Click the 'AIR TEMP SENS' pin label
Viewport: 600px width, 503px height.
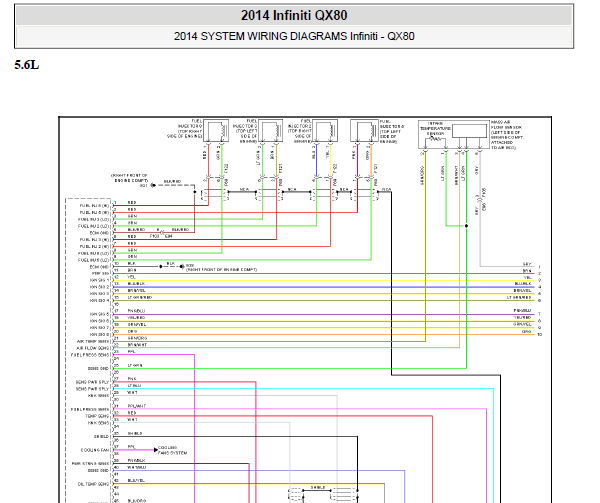click(x=93, y=341)
